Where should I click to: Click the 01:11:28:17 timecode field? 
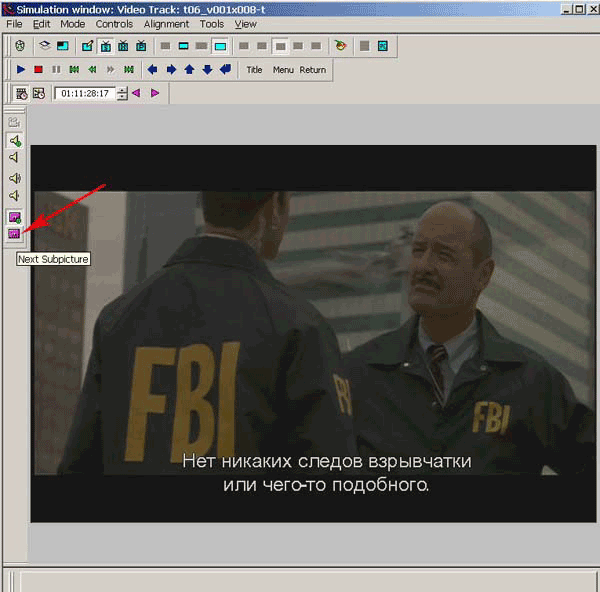85,94
